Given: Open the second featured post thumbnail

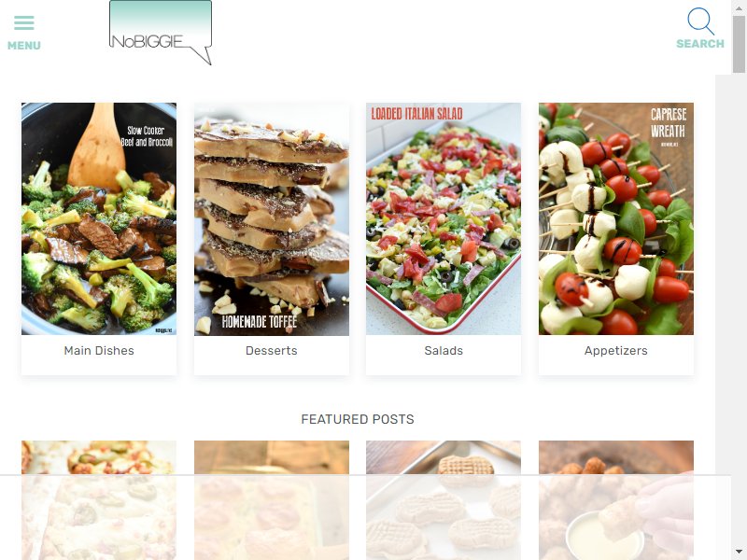Looking at the screenshot, I should tap(272, 500).
